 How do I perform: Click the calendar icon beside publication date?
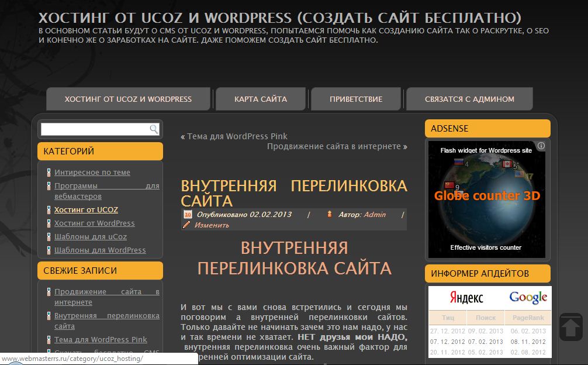click(188, 214)
